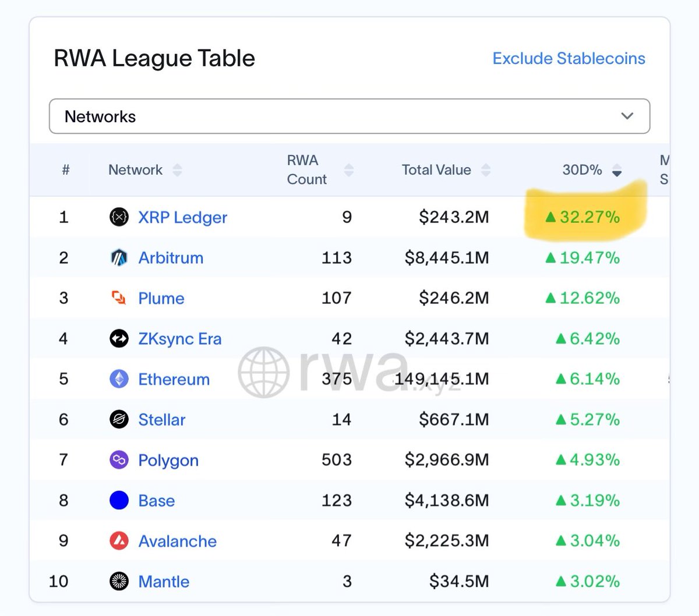Image resolution: width=699 pixels, height=616 pixels.
Task: Select ZKsync Era's RWA count 42
Action: [342, 338]
